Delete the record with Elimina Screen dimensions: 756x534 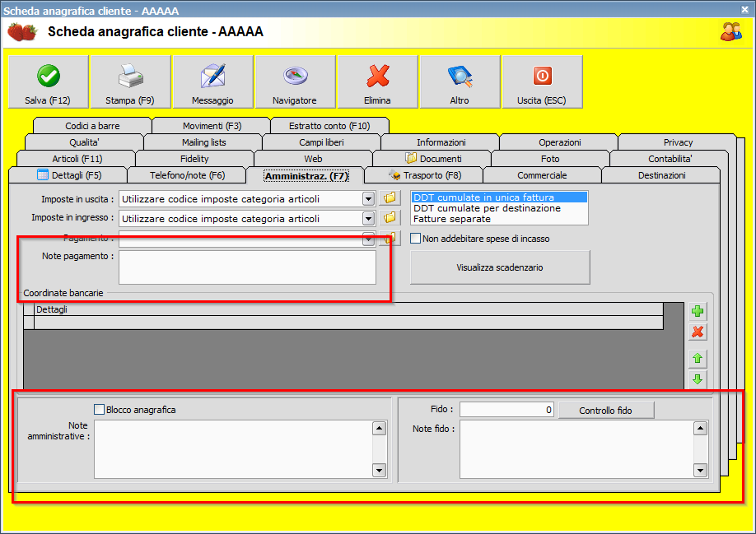(x=377, y=81)
